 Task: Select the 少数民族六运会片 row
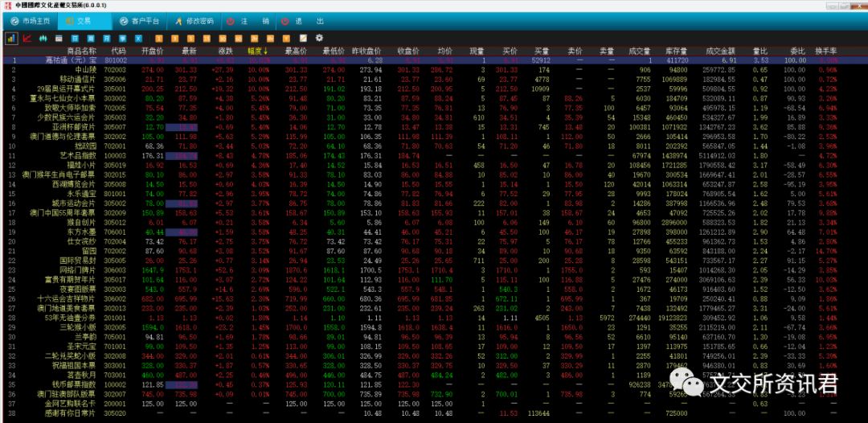point(434,117)
